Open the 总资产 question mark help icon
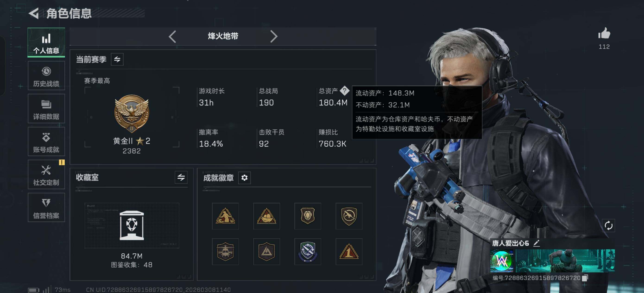Screen dimensions: 644x293 click(x=344, y=91)
